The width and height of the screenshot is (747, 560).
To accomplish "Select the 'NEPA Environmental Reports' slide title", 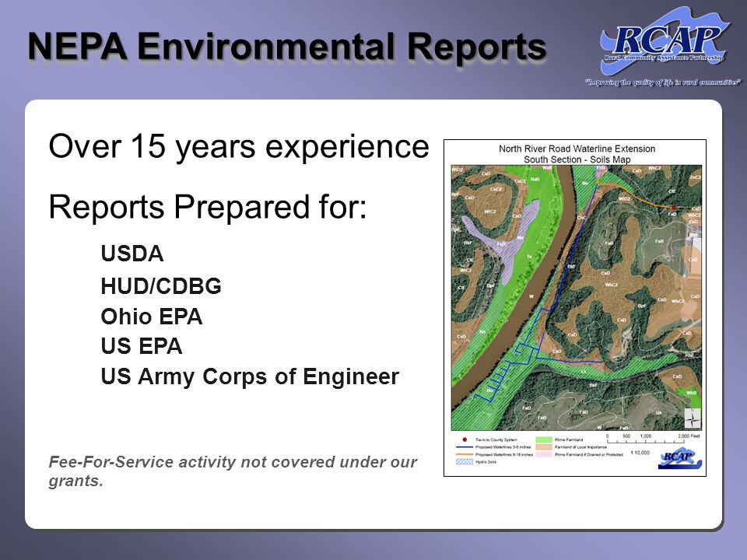I will (x=287, y=47).
